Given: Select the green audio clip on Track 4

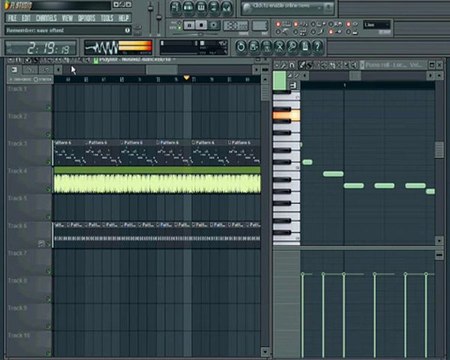Looking at the screenshot, I should 157,180.
